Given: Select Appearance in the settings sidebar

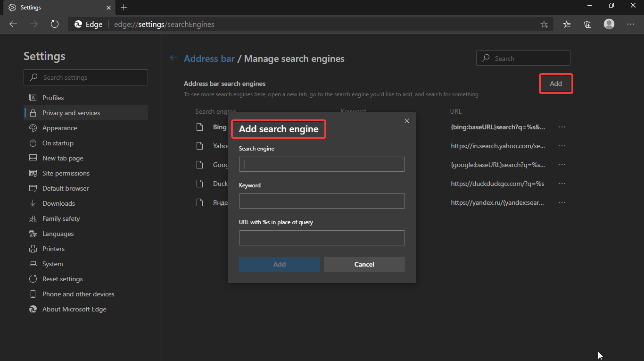Looking at the screenshot, I should 58,128.
